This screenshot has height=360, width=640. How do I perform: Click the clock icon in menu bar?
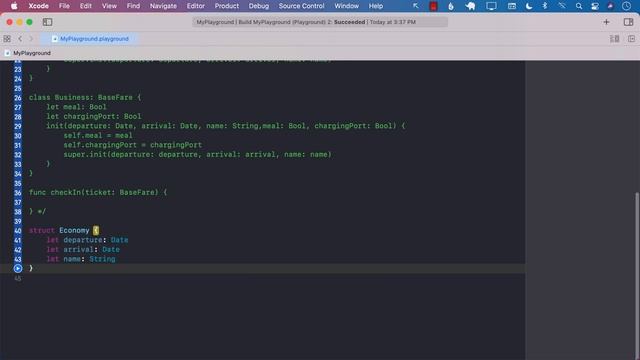[626, 6]
